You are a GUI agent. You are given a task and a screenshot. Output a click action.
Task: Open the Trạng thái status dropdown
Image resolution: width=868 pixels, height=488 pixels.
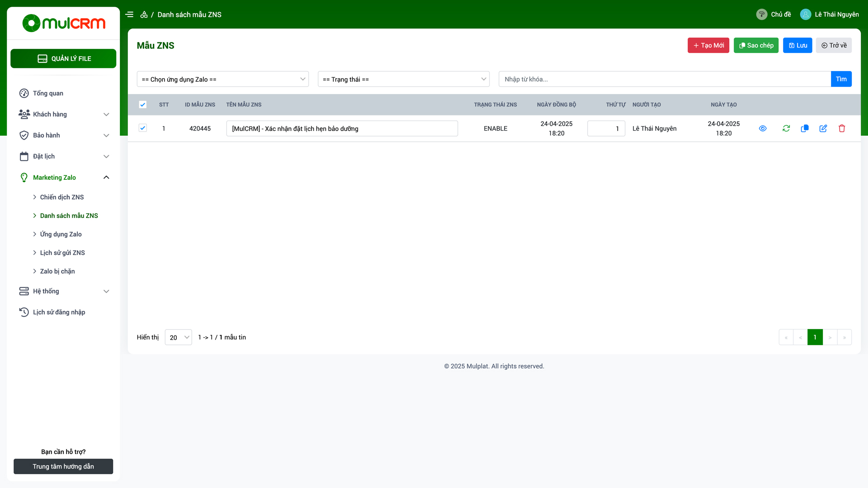[x=403, y=79]
